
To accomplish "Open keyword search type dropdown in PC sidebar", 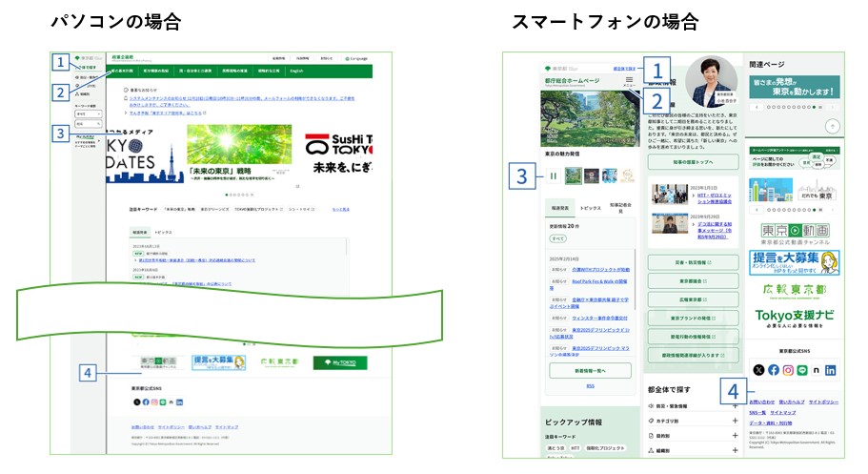I will click(88, 113).
